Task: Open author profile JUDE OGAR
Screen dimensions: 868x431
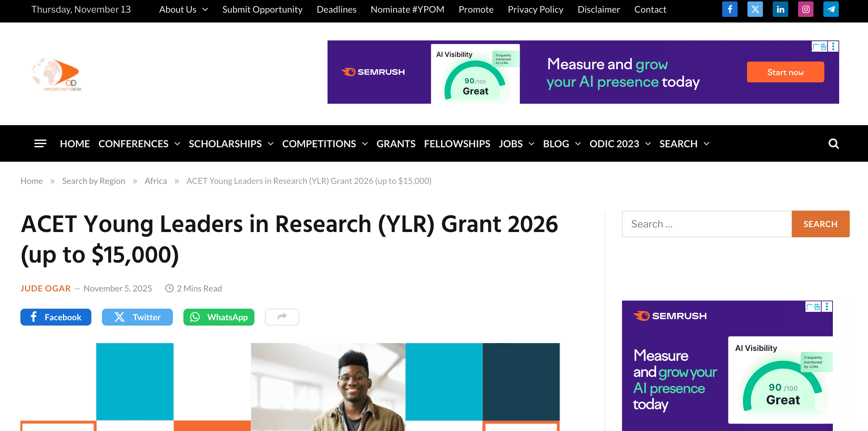Action: 45,288
